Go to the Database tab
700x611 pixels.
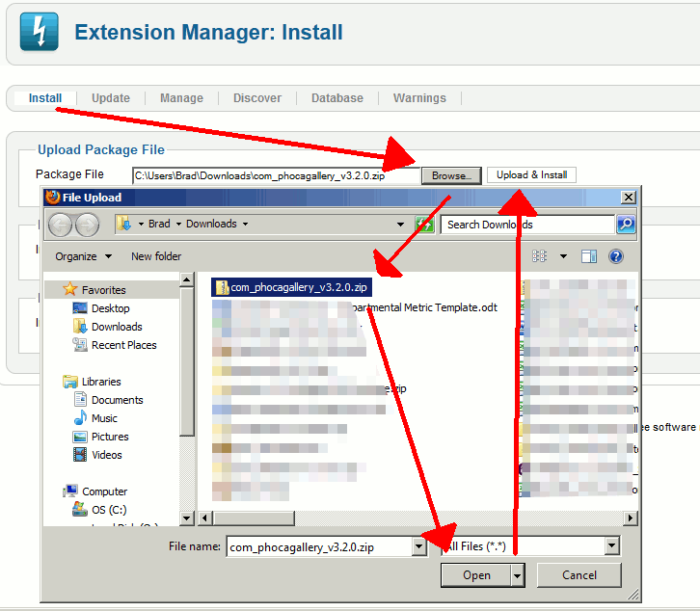[x=337, y=97]
